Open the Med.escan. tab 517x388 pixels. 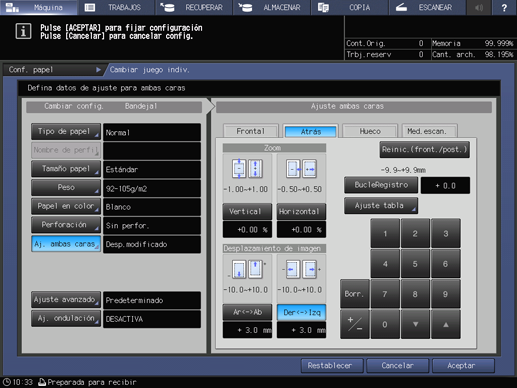430,131
